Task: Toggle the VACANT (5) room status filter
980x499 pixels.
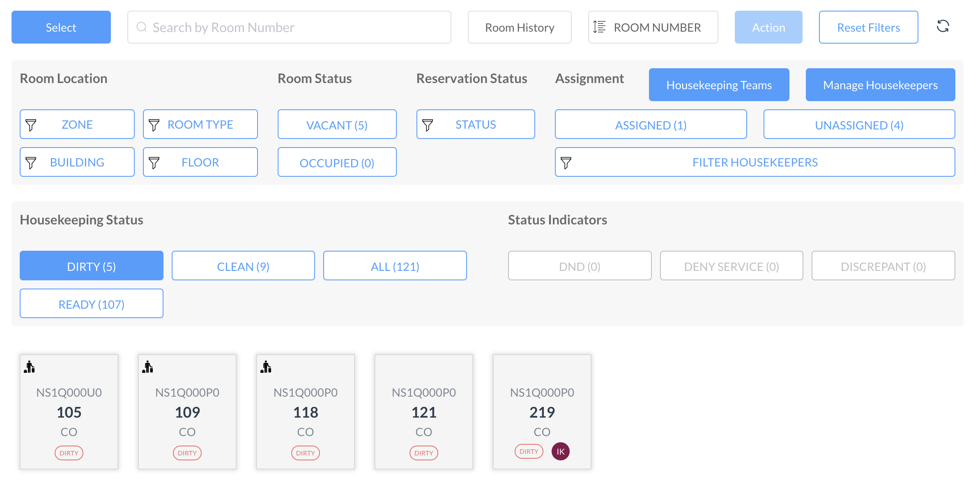Action: [x=337, y=125]
